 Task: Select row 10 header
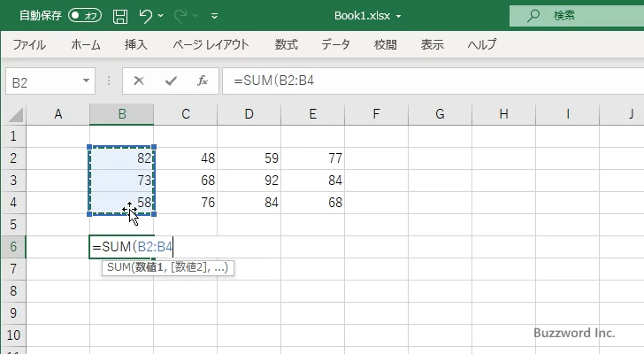(x=13, y=335)
